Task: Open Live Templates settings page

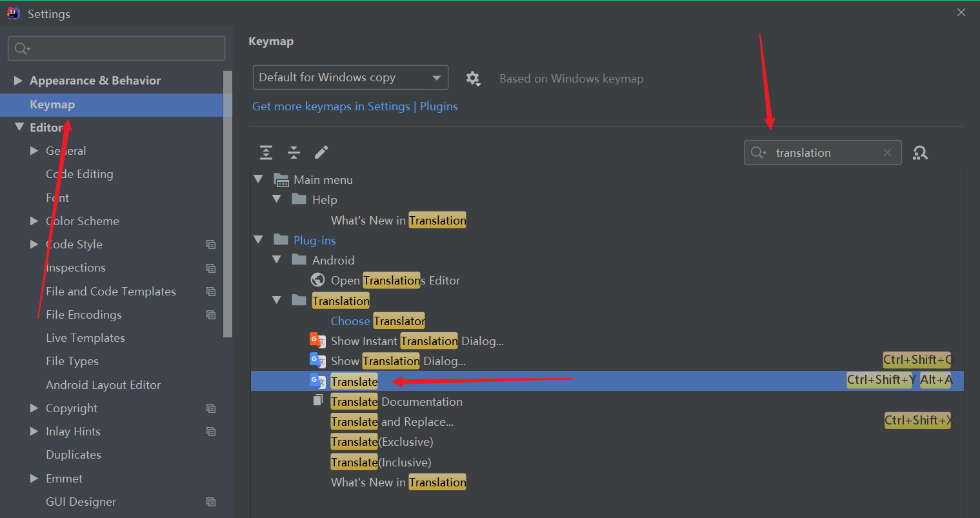Action: pyautogui.click(x=85, y=338)
